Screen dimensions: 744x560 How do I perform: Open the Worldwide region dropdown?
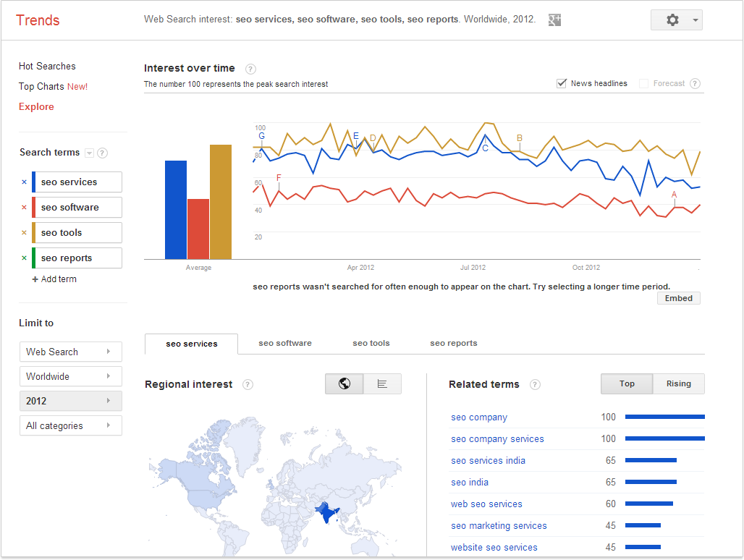[x=71, y=376]
